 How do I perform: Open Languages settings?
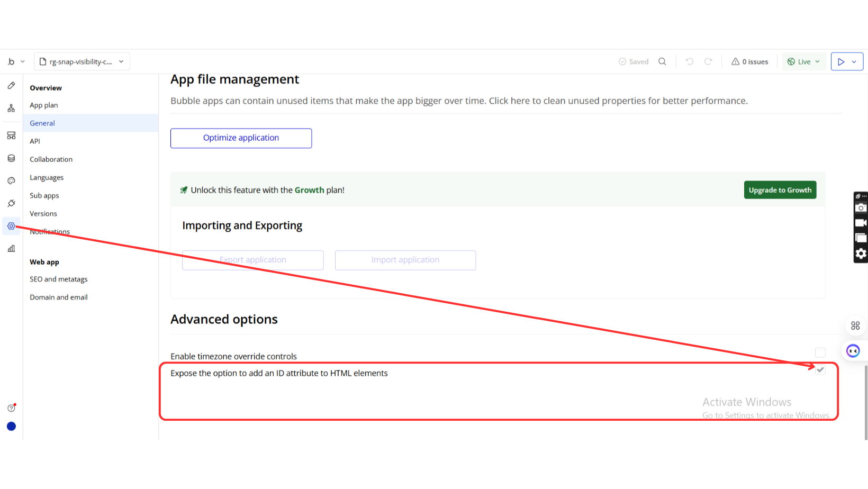(47, 177)
